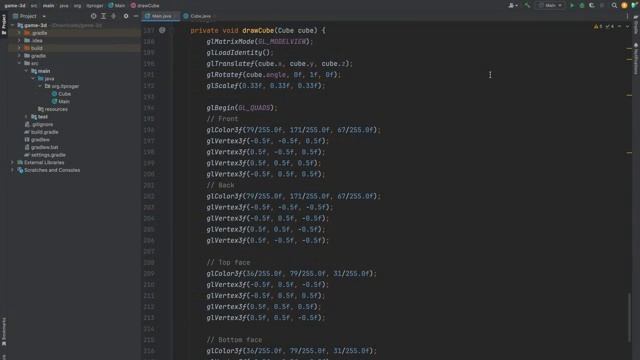Screen dimensions: 640x360
Task: Click the editor vertical scrollbar thumb
Action: tap(629, 318)
